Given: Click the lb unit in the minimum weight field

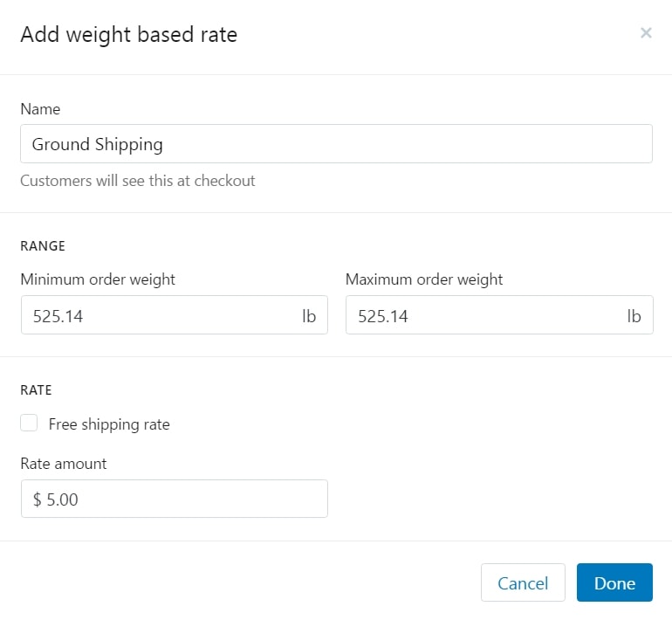Looking at the screenshot, I should pyautogui.click(x=309, y=316).
